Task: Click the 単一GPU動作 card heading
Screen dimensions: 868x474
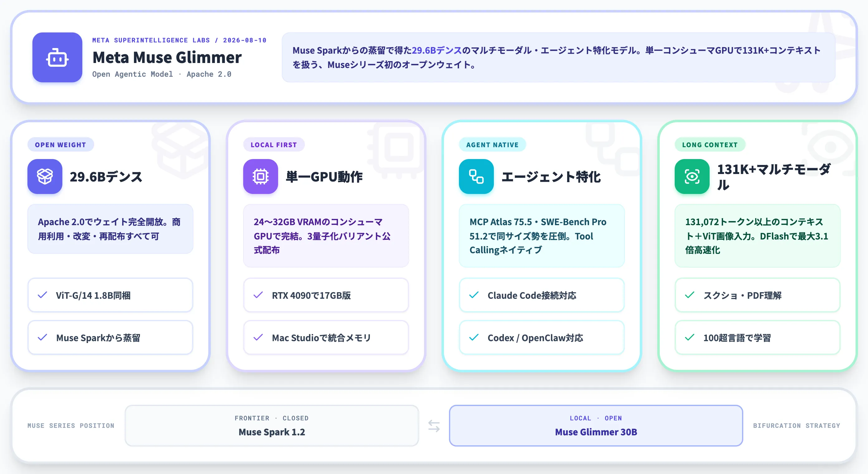Action: click(324, 177)
